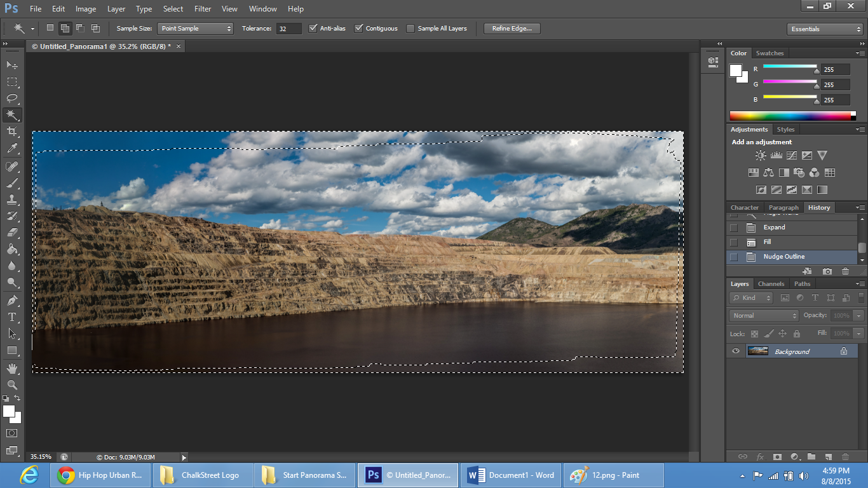Add Levels adjustment
The width and height of the screenshot is (868, 488).
(776, 155)
